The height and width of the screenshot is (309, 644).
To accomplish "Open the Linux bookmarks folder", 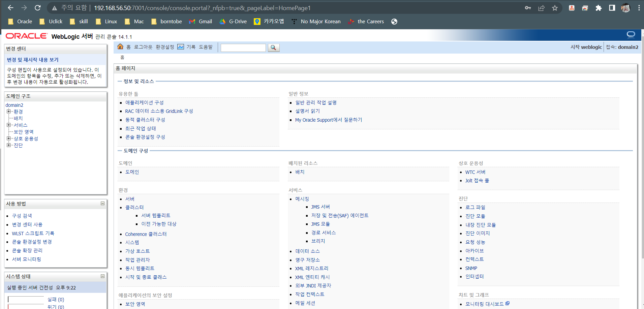I will click(x=106, y=22).
